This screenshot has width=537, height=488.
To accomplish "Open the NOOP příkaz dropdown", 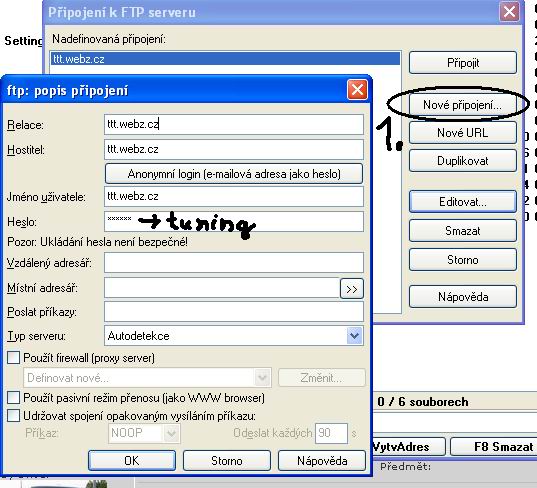I will 171,434.
